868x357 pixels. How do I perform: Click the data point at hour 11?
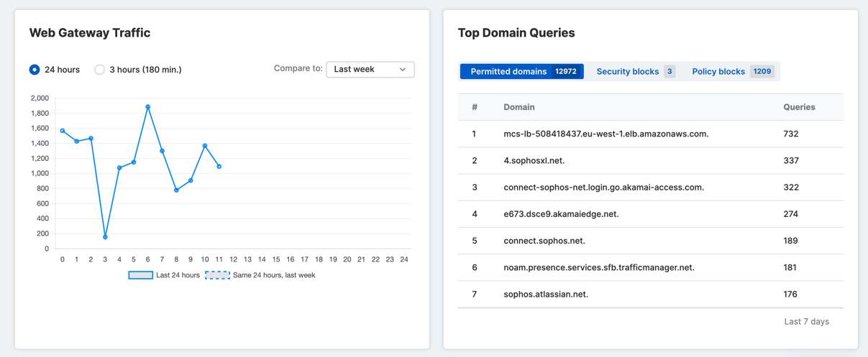219,167
